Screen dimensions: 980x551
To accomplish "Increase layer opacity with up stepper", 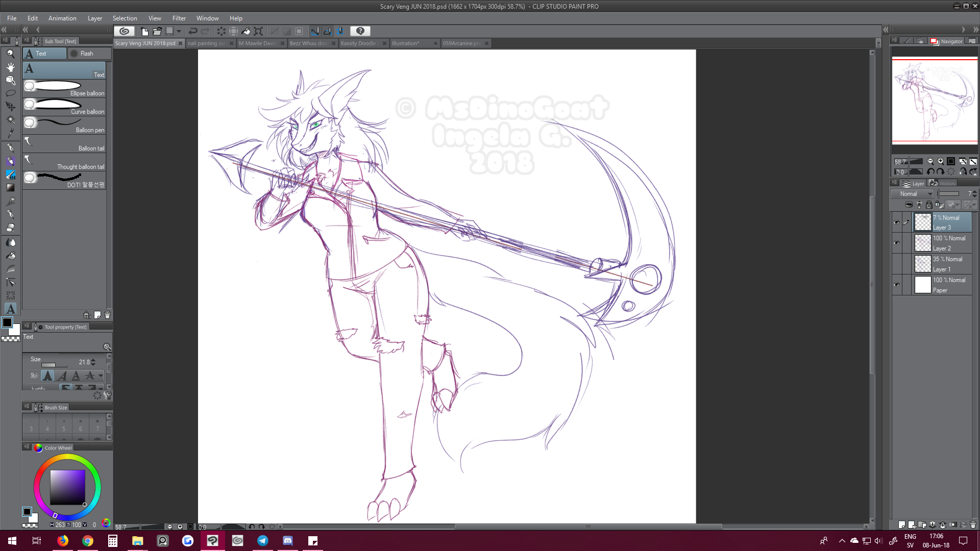I will pyautogui.click(x=974, y=192).
